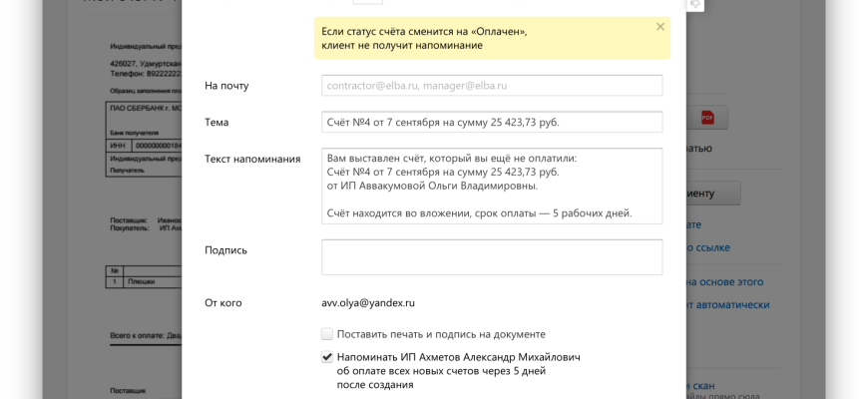The image size is (868, 399).
Task: Click the red PDF icon
Action: tap(707, 118)
